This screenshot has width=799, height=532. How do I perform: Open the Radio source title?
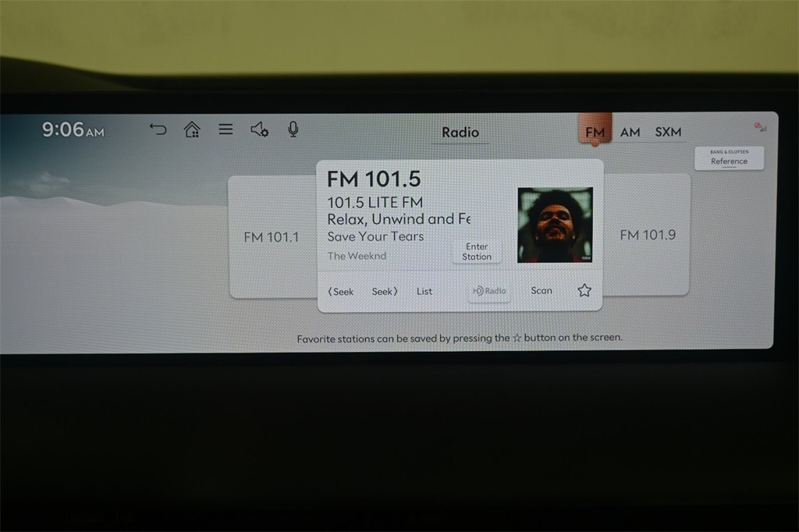point(460,133)
